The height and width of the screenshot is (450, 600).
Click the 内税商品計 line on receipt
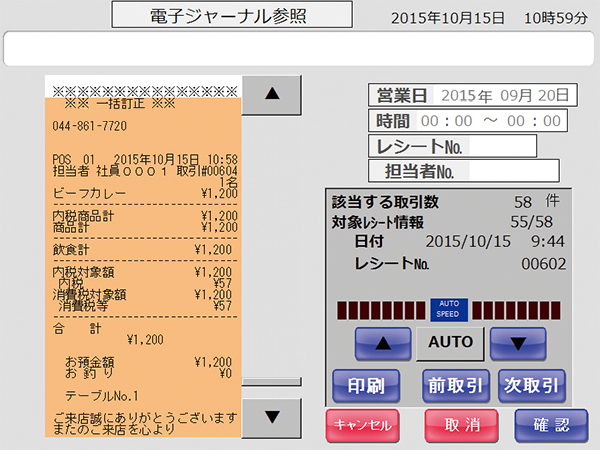coord(145,216)
